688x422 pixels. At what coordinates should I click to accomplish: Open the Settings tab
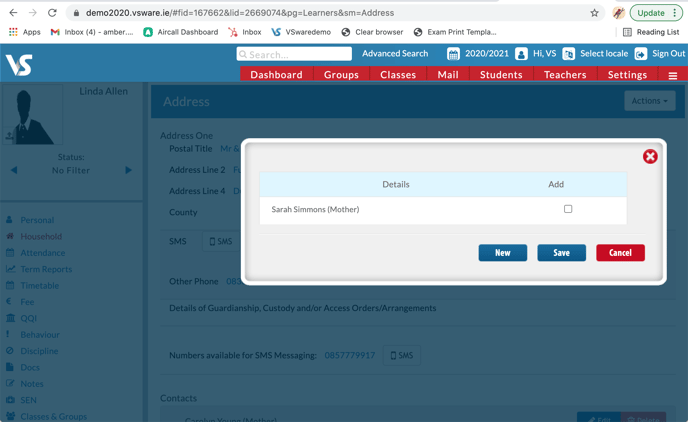pos(627,75)
